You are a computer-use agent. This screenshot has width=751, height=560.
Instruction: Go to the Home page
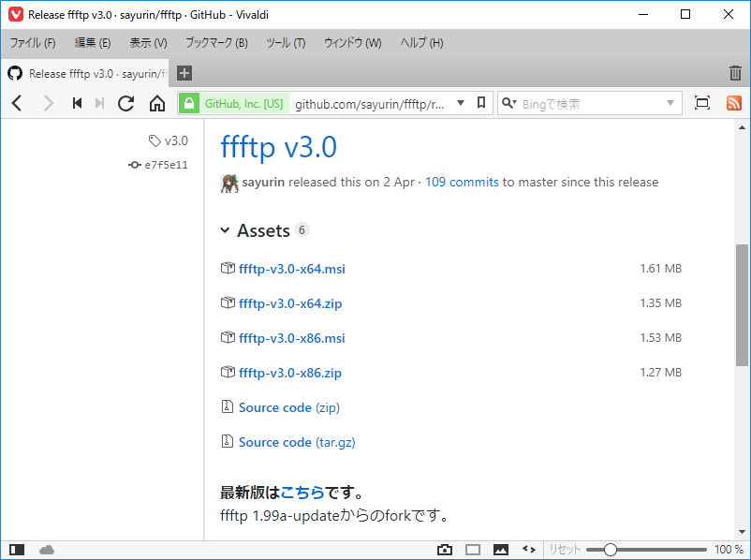157,103
